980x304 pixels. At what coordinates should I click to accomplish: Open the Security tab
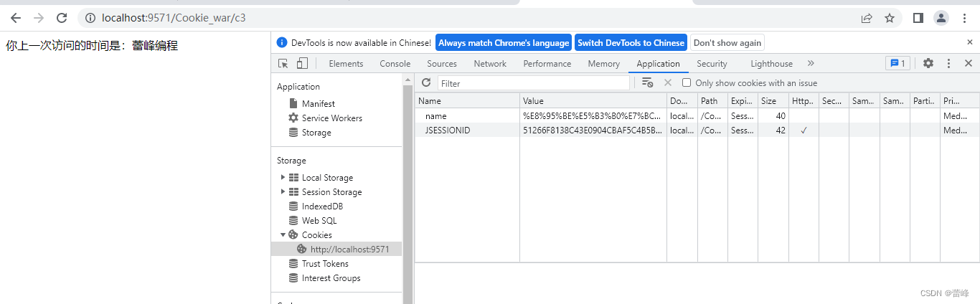(x=712, y=64)
